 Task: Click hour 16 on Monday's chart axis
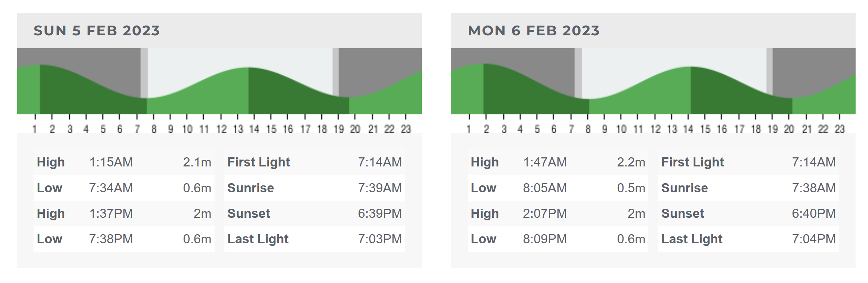coord(722,129)
